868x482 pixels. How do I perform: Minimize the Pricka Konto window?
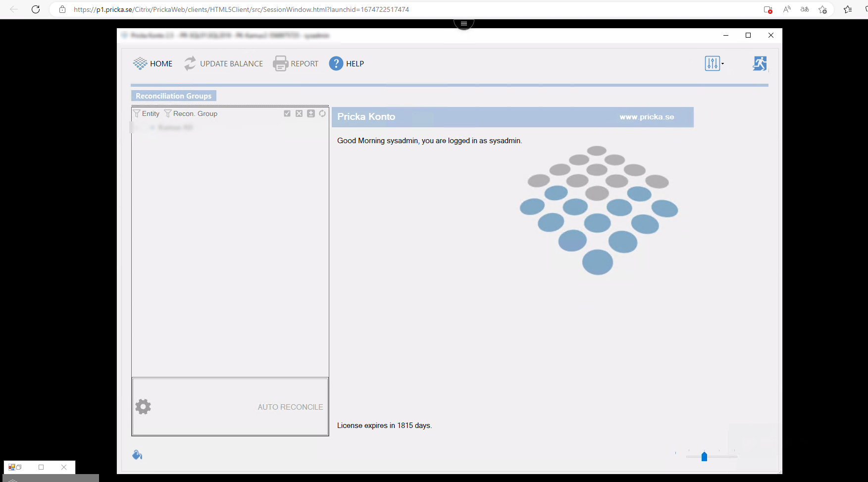click(726, 35)
